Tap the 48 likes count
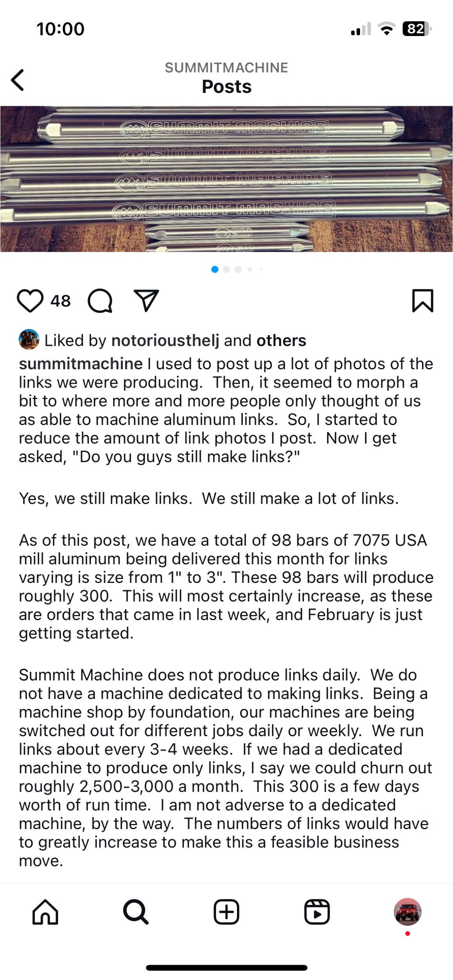Viewport: 453px width, 980px height. (x=61, y=301)
